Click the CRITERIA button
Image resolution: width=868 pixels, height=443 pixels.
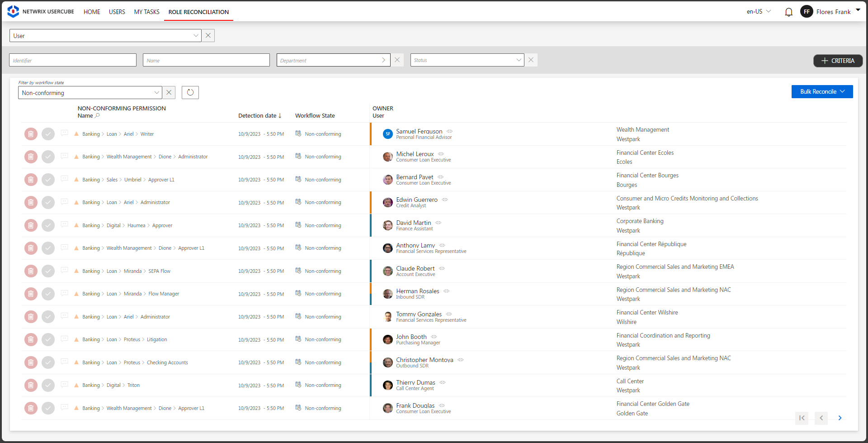838,60
